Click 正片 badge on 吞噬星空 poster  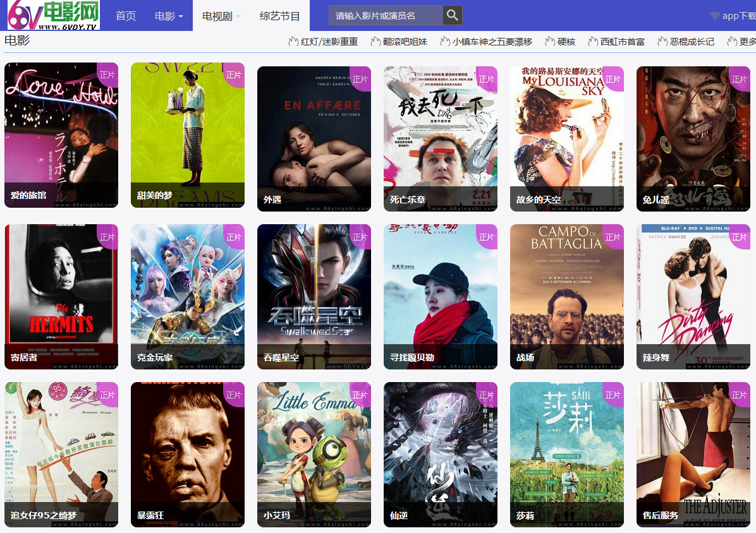(x=360, y=237)
